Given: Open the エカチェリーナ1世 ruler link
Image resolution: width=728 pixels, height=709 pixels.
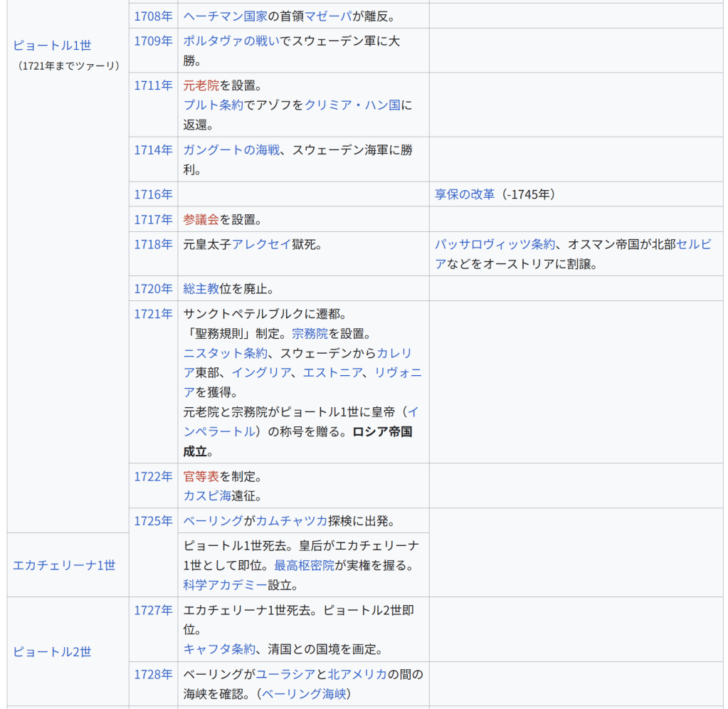Looking at the screenshot, I should tap(64, 565).
